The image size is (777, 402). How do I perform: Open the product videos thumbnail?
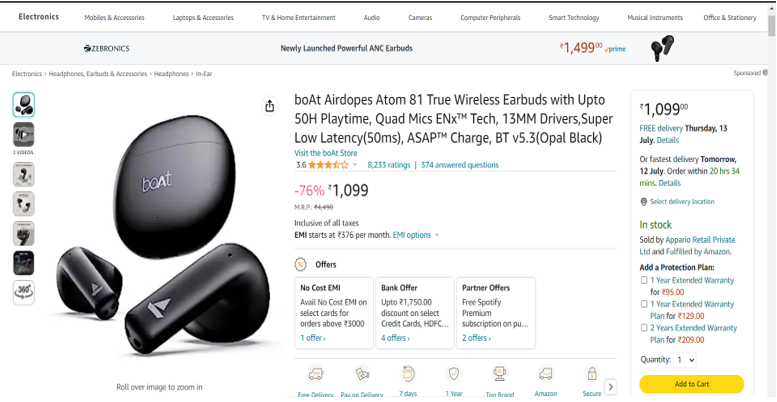pyautogui.click(x=24, y=134)
